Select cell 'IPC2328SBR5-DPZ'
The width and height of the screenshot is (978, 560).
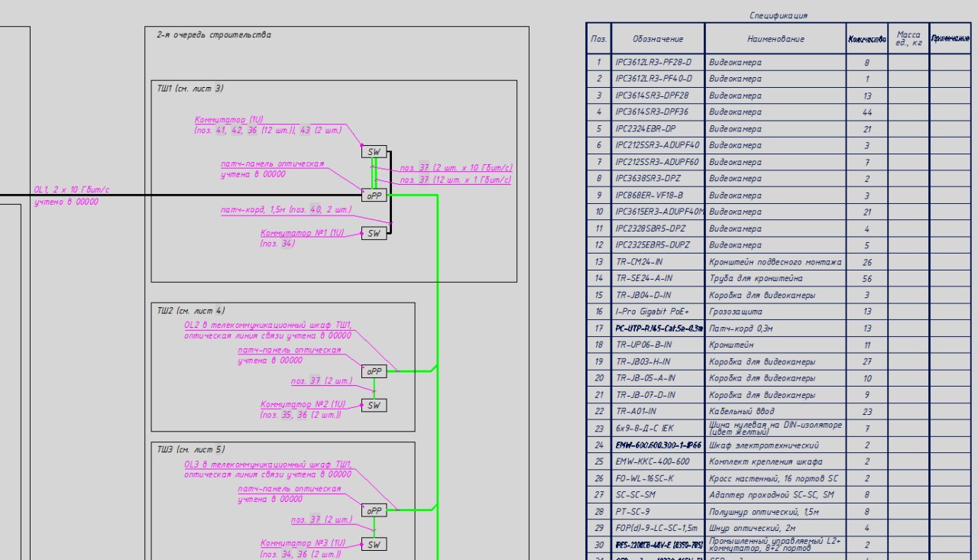(658, 228)
